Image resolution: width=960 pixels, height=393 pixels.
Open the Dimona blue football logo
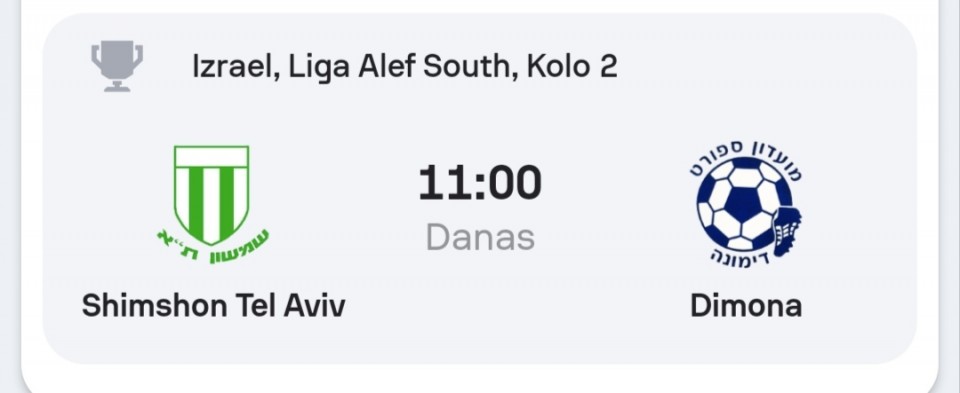coord(745,204)
